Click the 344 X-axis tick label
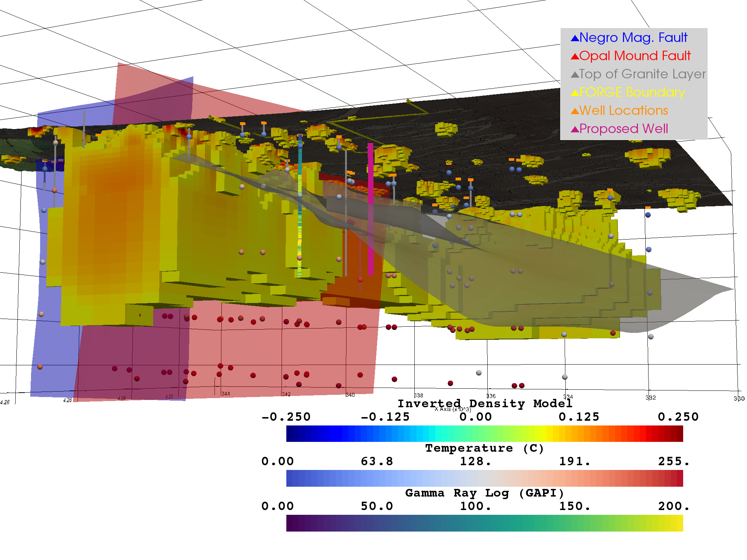The width and height of the screenshot is (747, 560). [226, 394]
